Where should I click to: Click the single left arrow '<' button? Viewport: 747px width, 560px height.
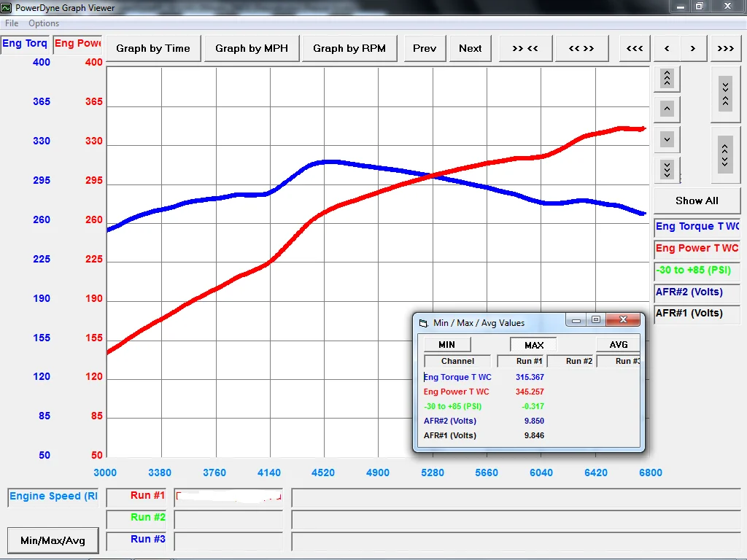click(x=667, y=48)
